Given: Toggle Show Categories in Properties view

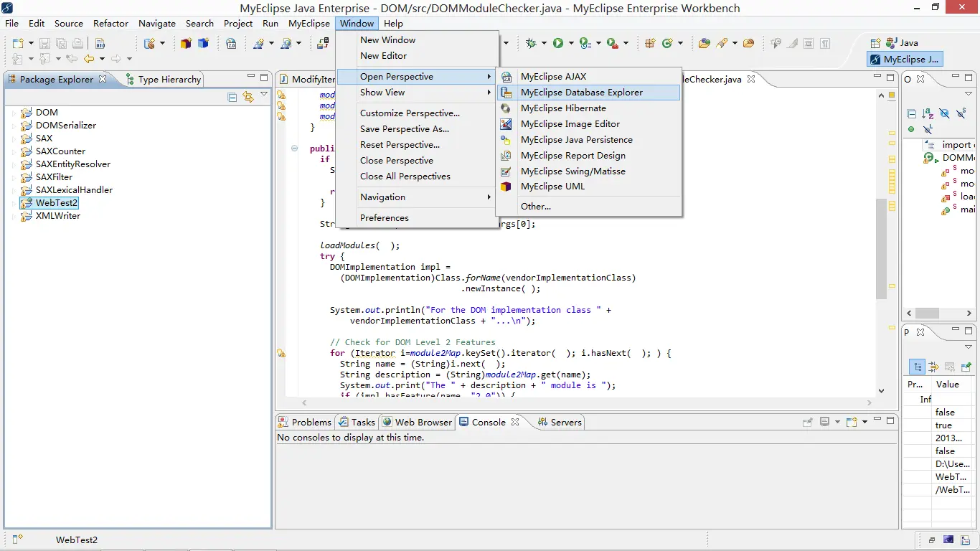Looking at the screenshot, I should (x=917, y=367).
